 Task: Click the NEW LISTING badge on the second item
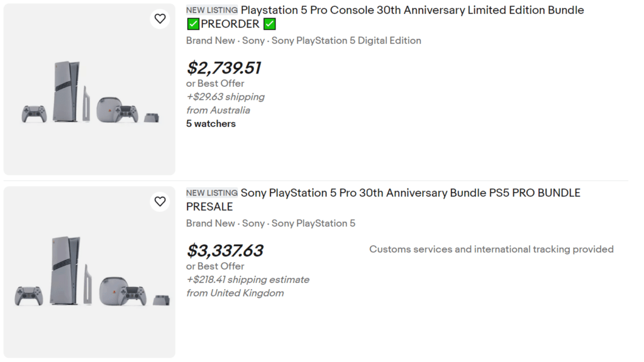[211, 192]
